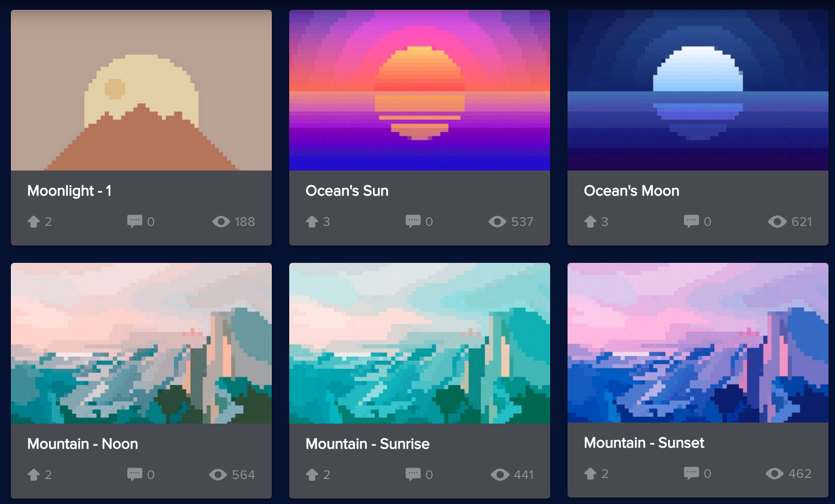Click the upvote arrow on Moonlight - 1

(34, 222)
